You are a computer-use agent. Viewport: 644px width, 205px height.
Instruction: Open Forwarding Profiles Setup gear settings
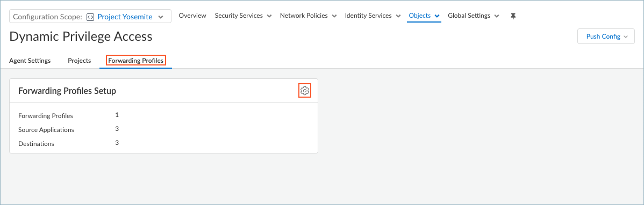pyautogui.click(x=304, y=91)
